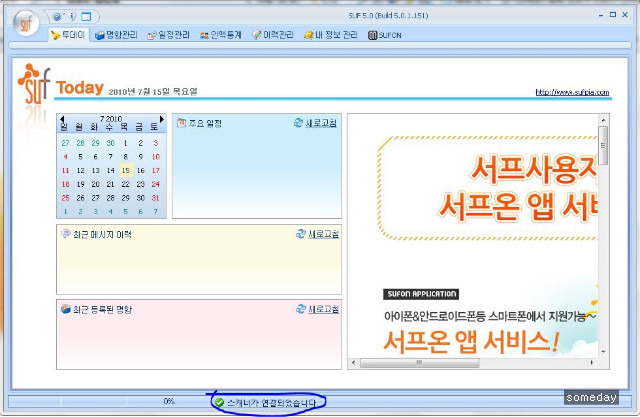Click banner panel scroll left arrow

[353, 362]
